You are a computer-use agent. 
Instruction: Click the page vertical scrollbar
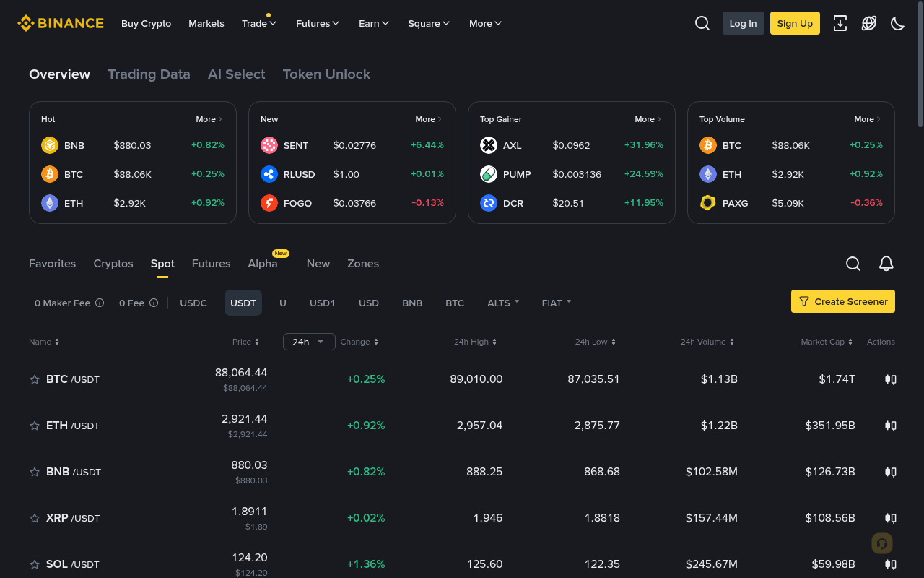[920, 65]
